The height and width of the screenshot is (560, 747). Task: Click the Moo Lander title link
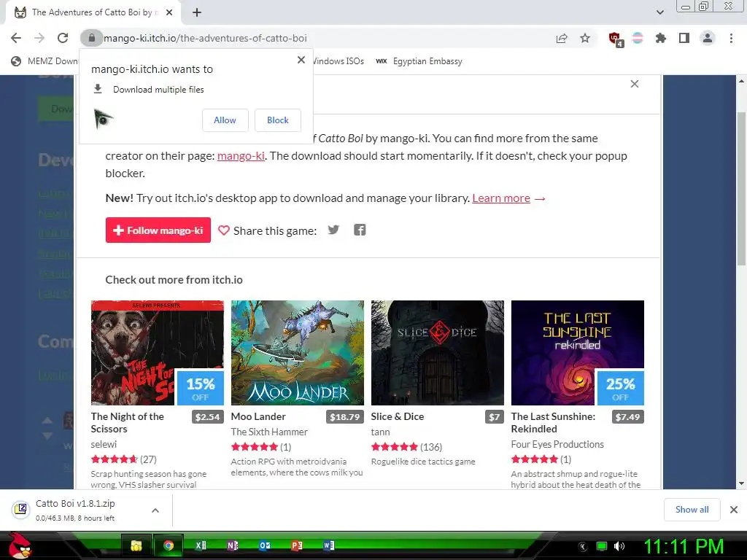258,416
